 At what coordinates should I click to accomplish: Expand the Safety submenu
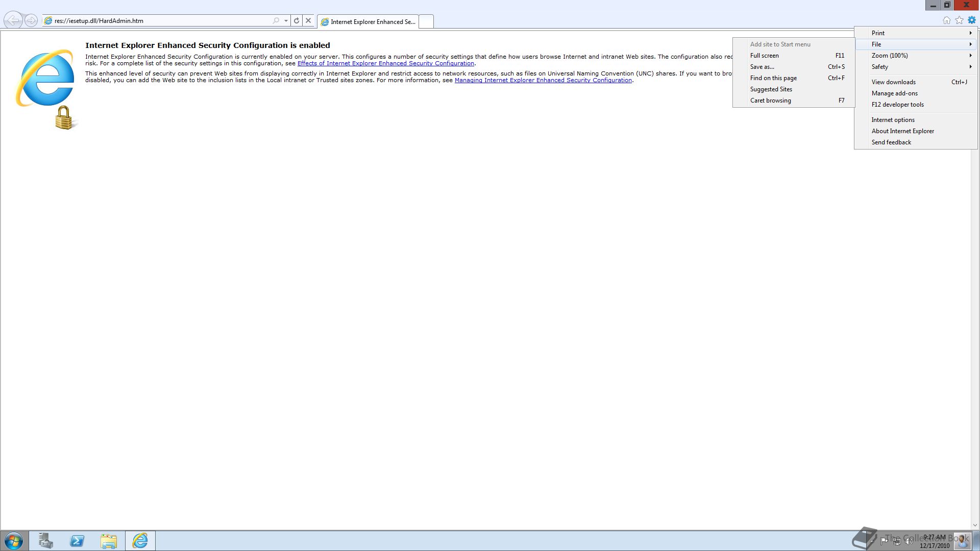916,67
